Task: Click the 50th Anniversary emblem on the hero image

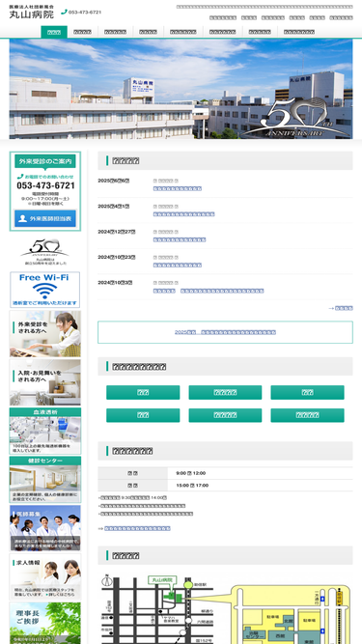Action: coord(295,118)
